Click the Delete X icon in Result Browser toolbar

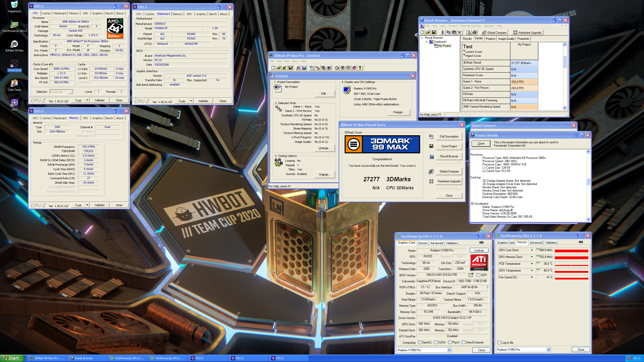[460, 32]
